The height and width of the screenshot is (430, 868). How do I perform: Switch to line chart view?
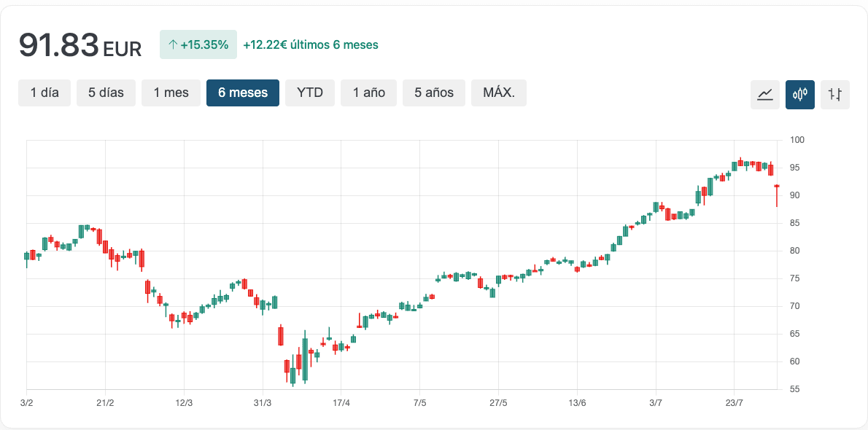click(x=765, y=94)
